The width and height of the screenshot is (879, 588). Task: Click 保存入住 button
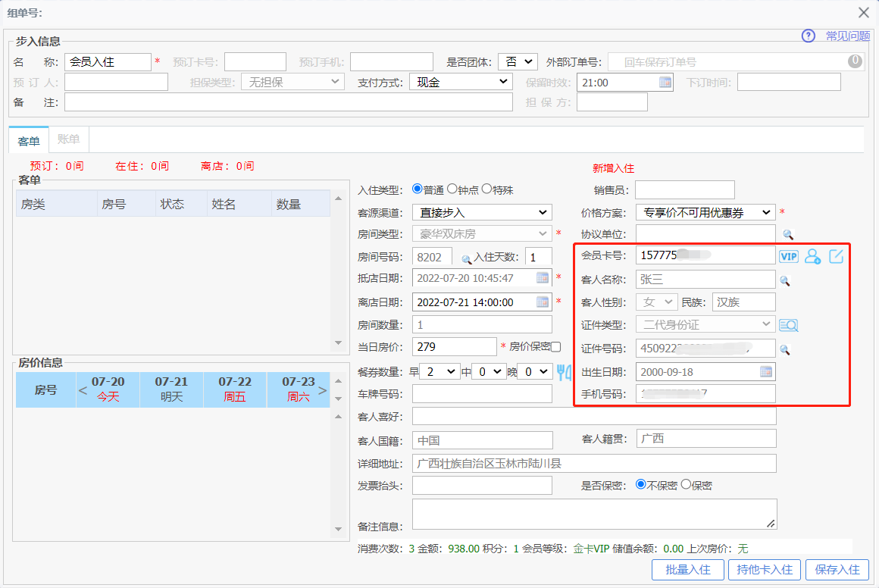point(837,570)
